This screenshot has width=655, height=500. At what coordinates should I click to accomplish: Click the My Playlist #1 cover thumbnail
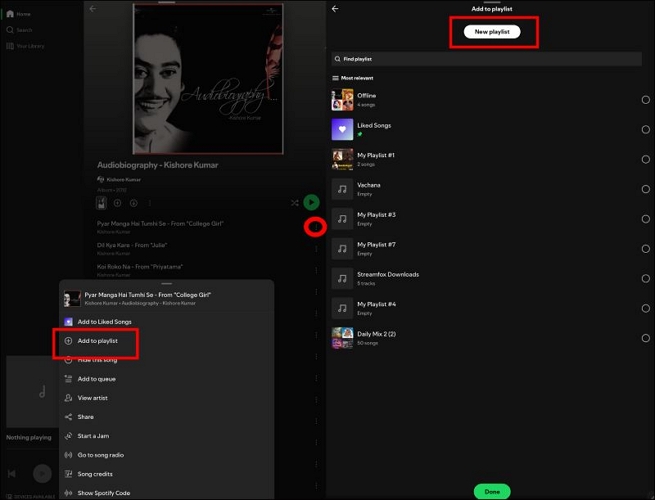click(342, 160)
